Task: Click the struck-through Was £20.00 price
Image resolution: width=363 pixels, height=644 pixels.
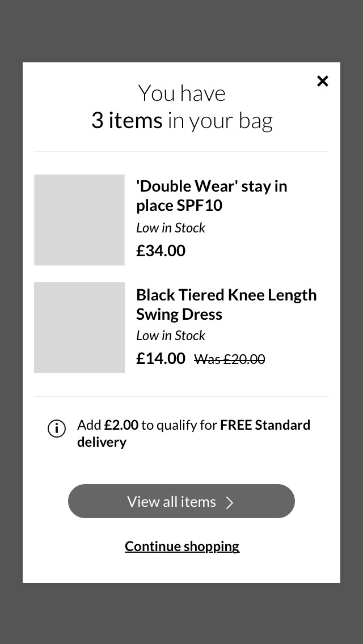Action: 230,359
